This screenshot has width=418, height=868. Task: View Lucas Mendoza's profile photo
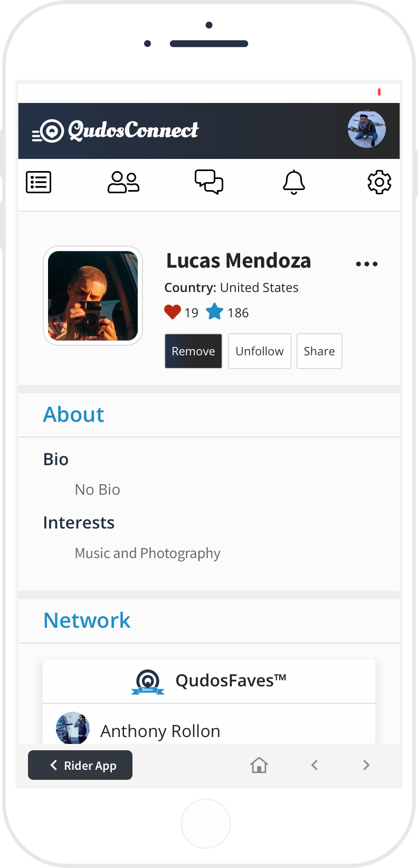pyautogui.click(x=93, y=296)
